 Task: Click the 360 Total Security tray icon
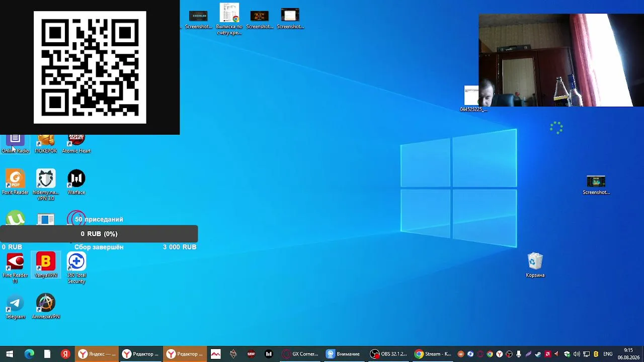[470, 354]
